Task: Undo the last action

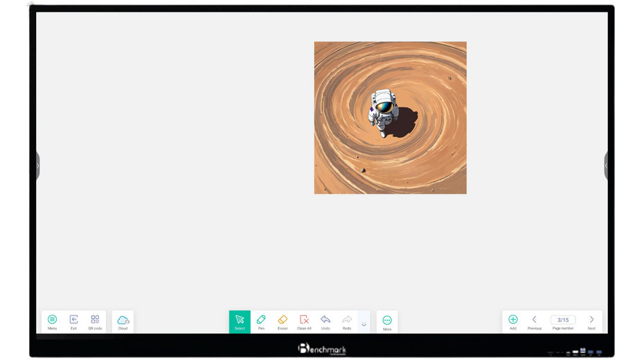Action: pyautogui.click(x=325, y=322)
